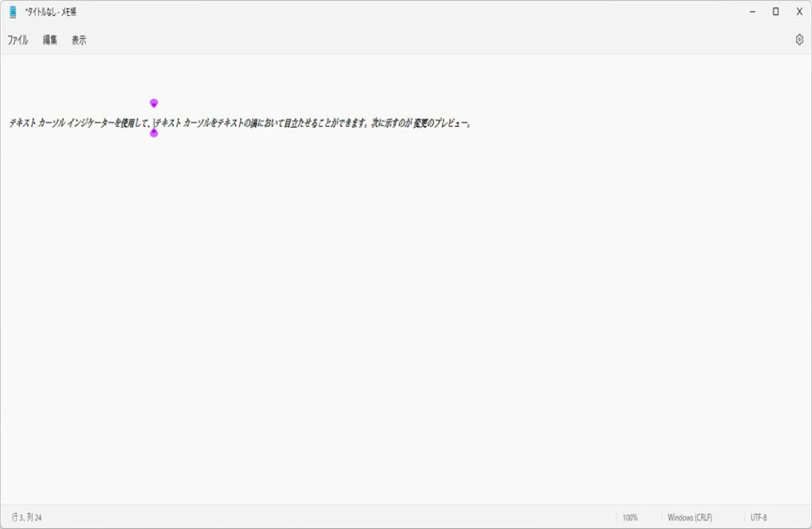Open the ファイル menu
Image resolution: width=812 pixels, height=529 pixels.
(x=17, y=40)
